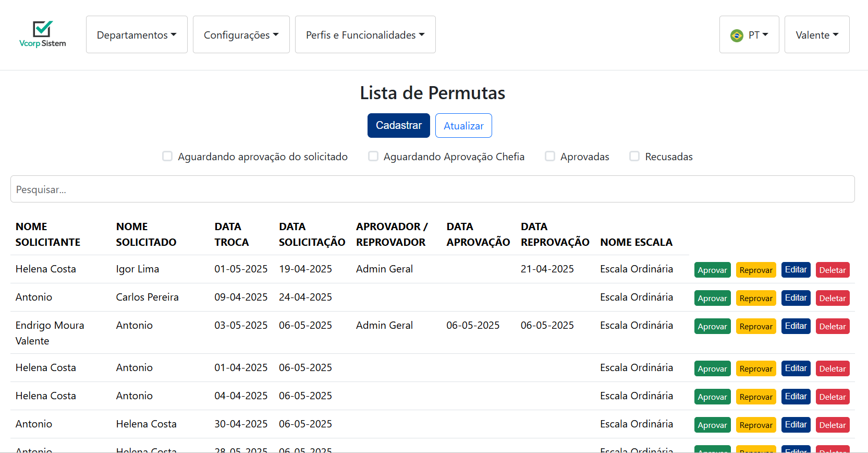Image resolution: width=868 pixels, height=453 pixels.
Task: Edit the Helena Costa / Igor Lima row
Action: tap(796, 270)
